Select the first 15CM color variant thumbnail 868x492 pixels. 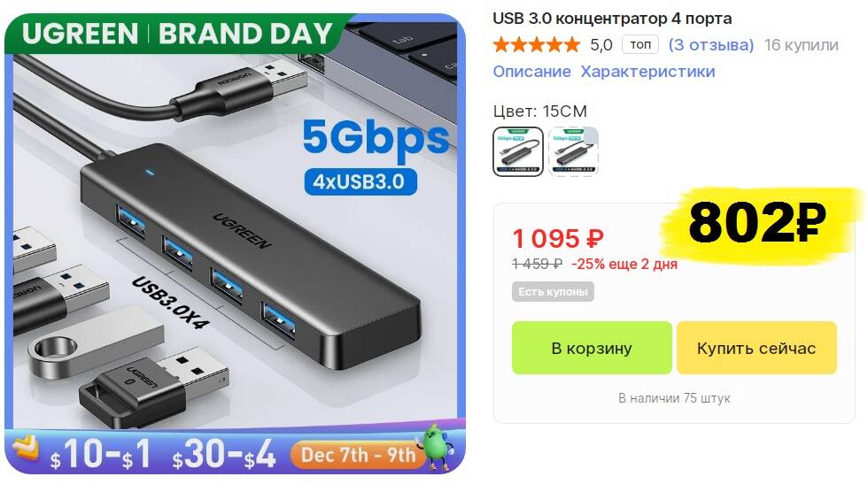[x=517, y=151]
